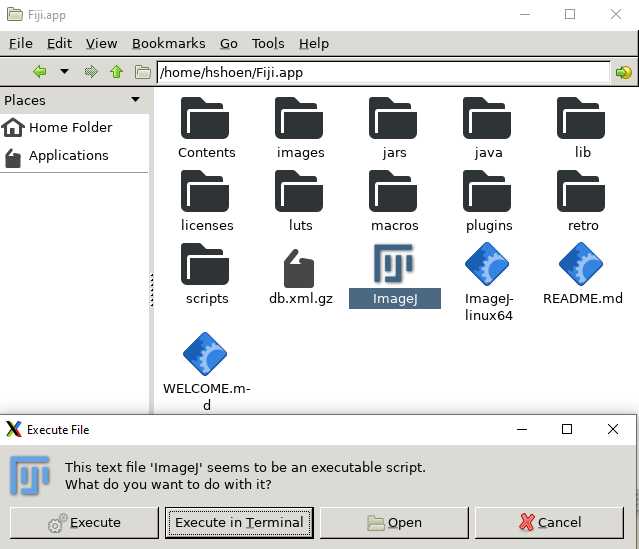
Task: Click the path field /home/hshoen/Fiji.app
Action: tap(383, 73)
